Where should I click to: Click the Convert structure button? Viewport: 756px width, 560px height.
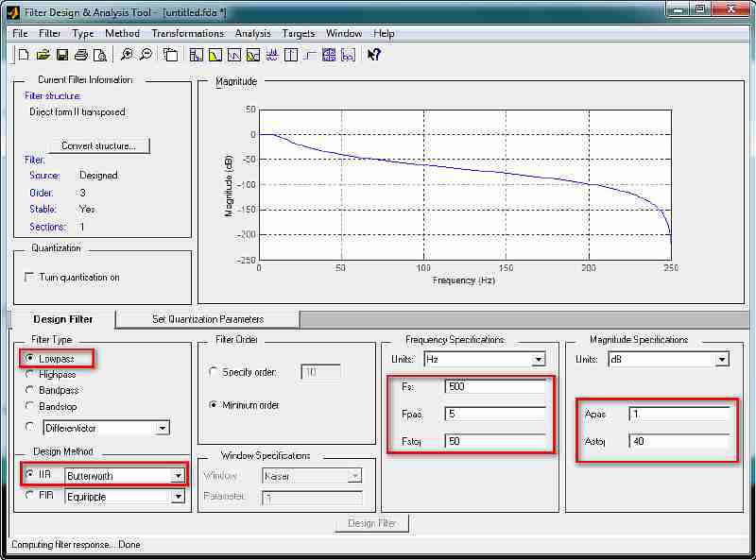coord(99,146)
